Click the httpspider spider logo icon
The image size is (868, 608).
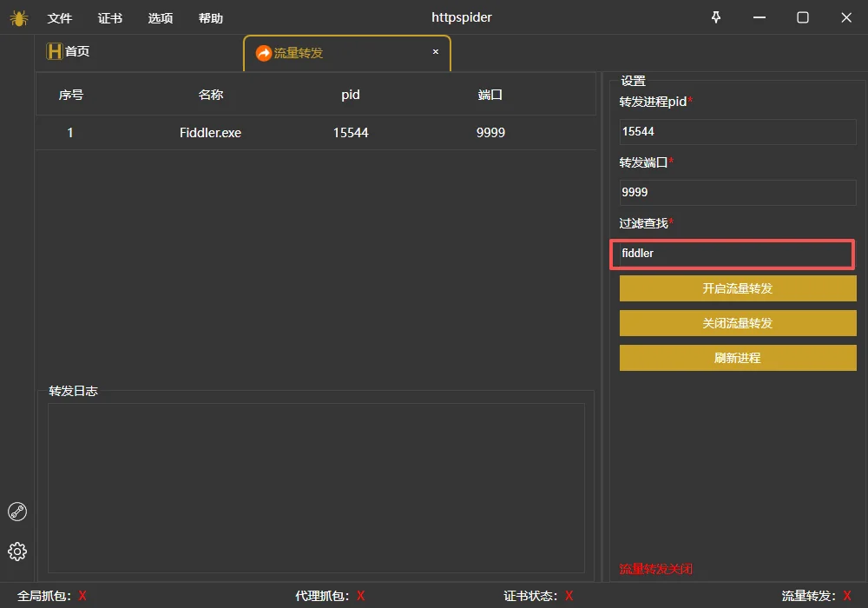(x=19, y=18)
